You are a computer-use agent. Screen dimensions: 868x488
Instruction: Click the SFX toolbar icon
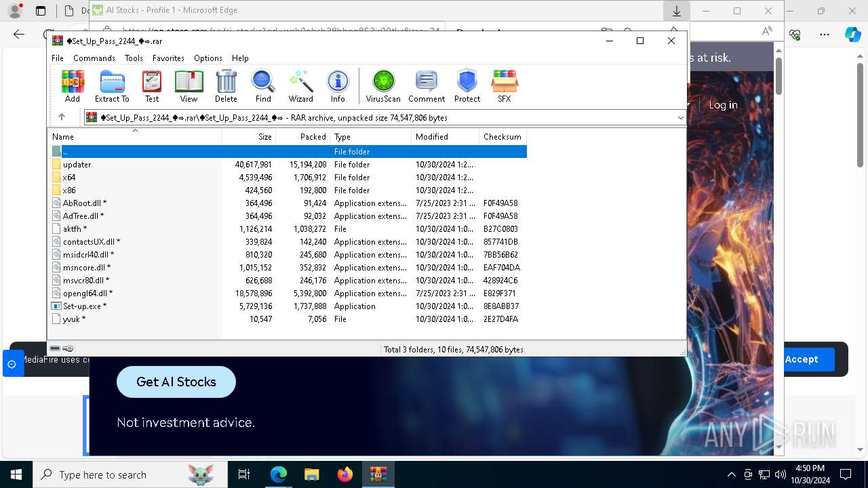tap(505, 86)
